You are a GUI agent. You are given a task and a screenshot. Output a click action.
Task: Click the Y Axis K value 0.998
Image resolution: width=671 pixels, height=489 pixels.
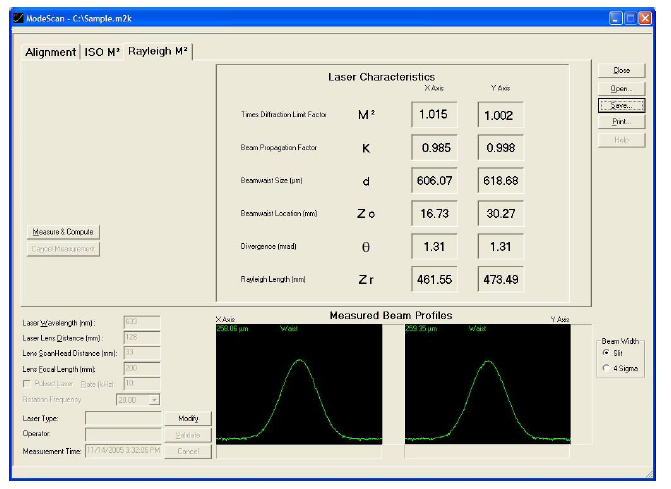coord(500,148)
